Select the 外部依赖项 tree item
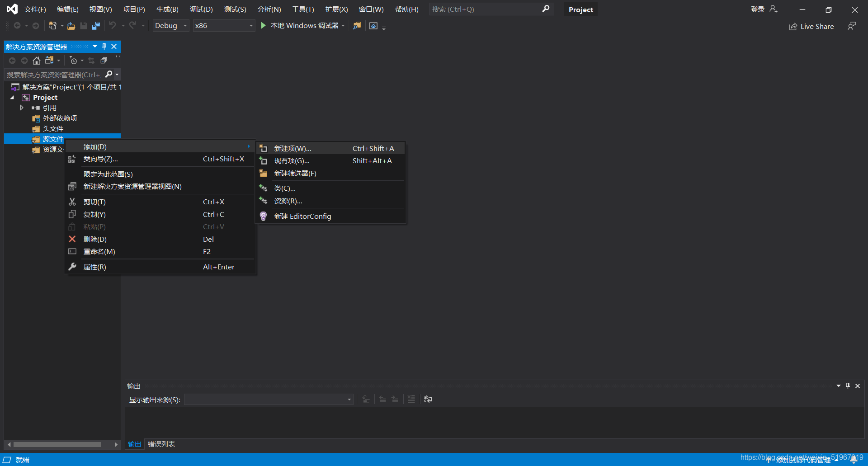 [x=60, y=118]
